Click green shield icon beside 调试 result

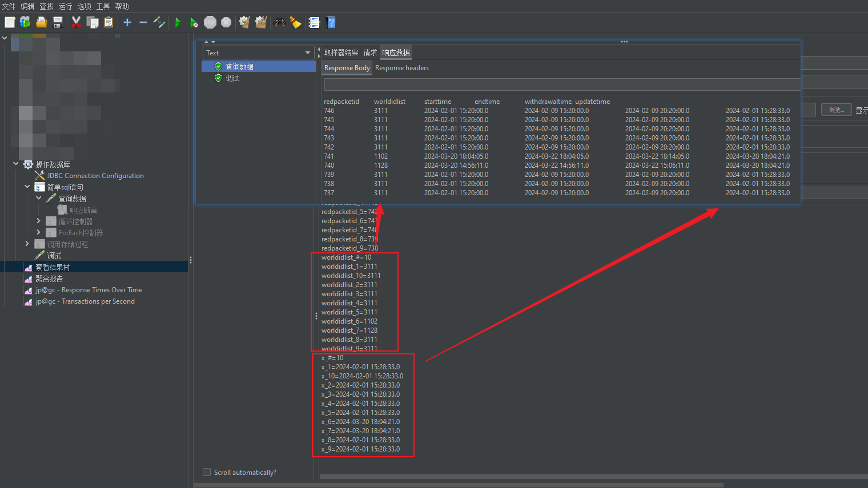(218, 78)
